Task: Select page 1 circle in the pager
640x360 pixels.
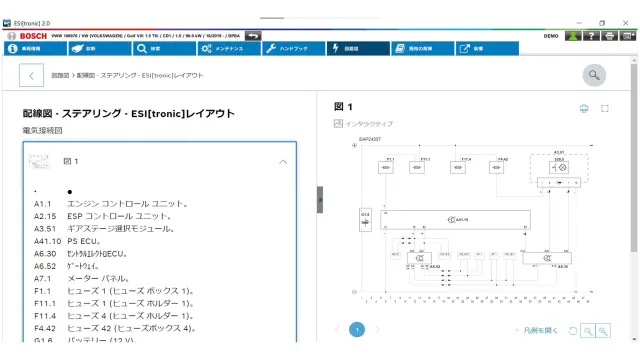Action: pyautogui.click(x=357, y=330)
